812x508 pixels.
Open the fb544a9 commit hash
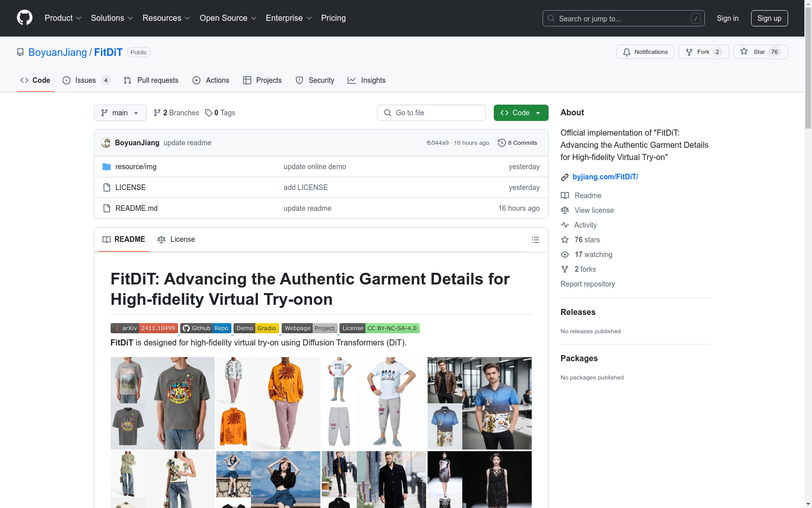click(x=437, y=143)
